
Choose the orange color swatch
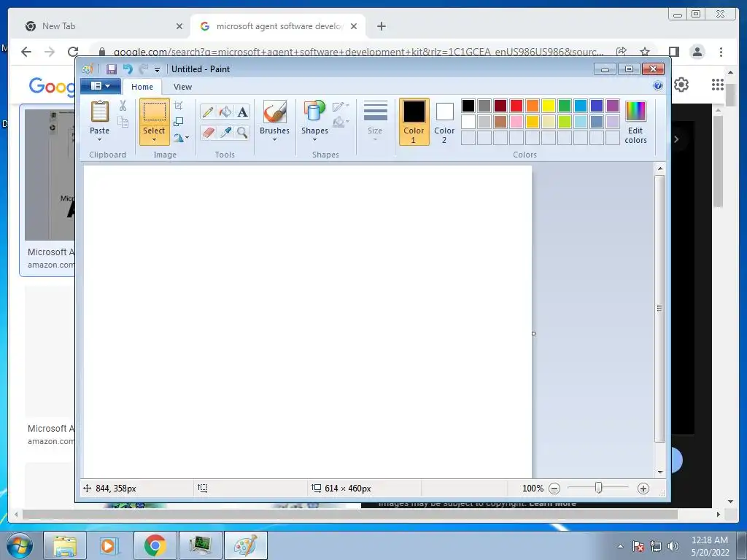point(533,106)
